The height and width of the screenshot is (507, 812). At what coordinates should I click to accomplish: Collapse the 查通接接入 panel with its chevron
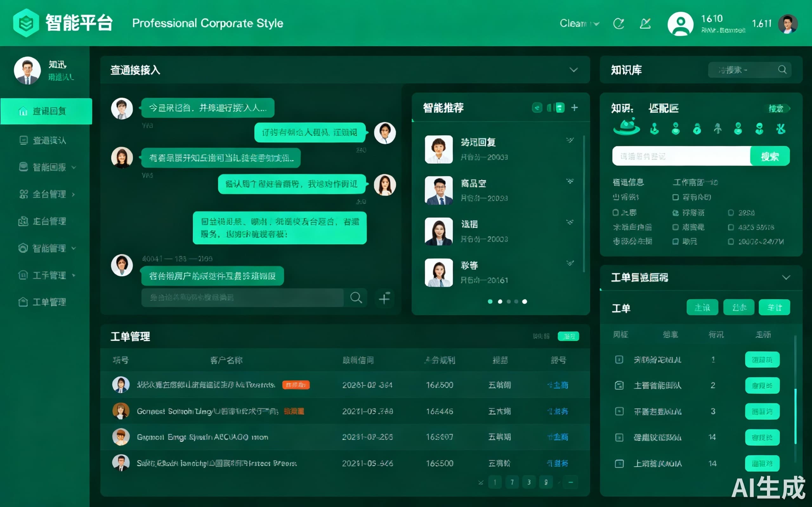pos(573,70)
